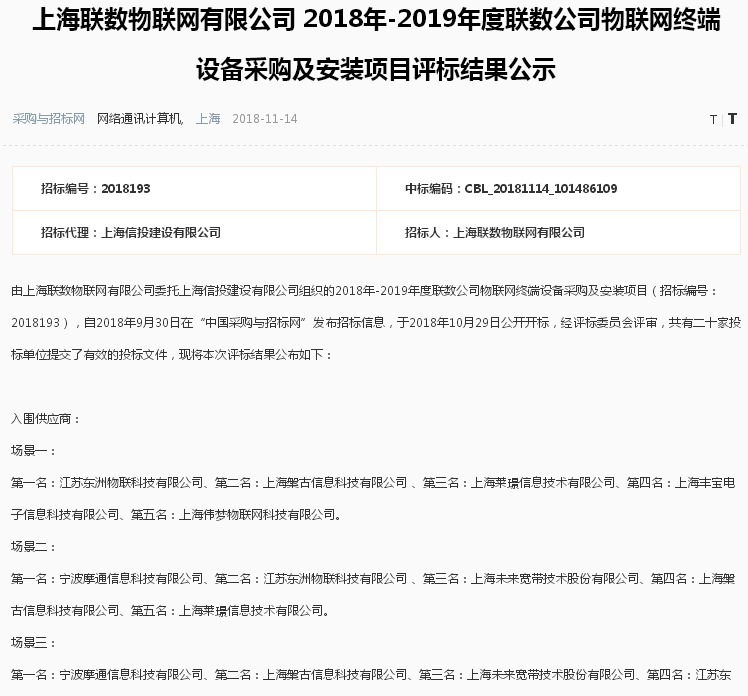The image size is (748, 696).
Task: Click the publish date 2018-11-14
Action: 264,119
